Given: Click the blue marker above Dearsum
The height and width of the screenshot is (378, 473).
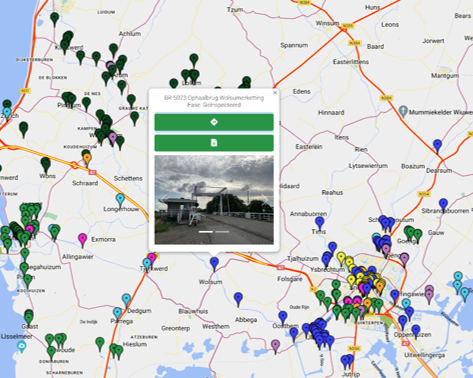Looking at the screenshot, I should click(x=437, y=146).
